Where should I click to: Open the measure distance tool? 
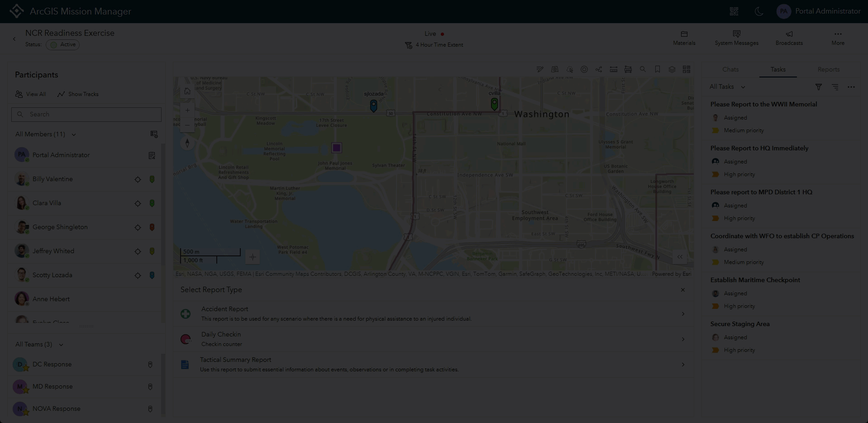(613, 69)
